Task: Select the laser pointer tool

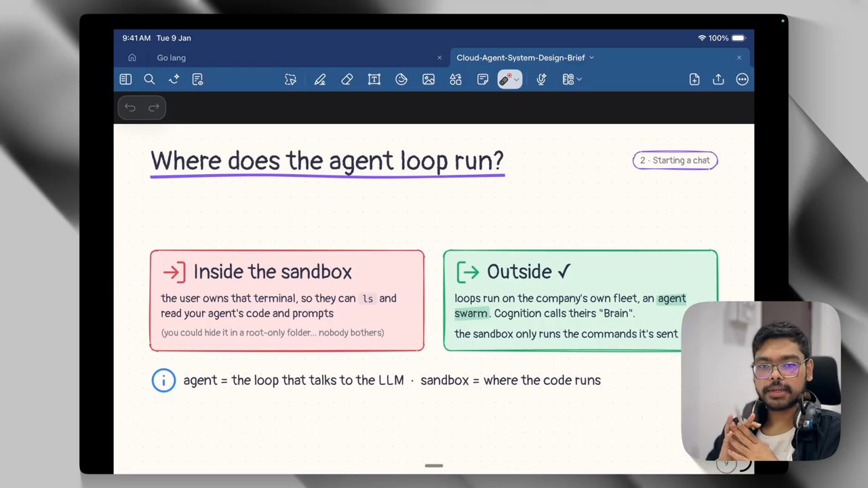Action: 505,79
